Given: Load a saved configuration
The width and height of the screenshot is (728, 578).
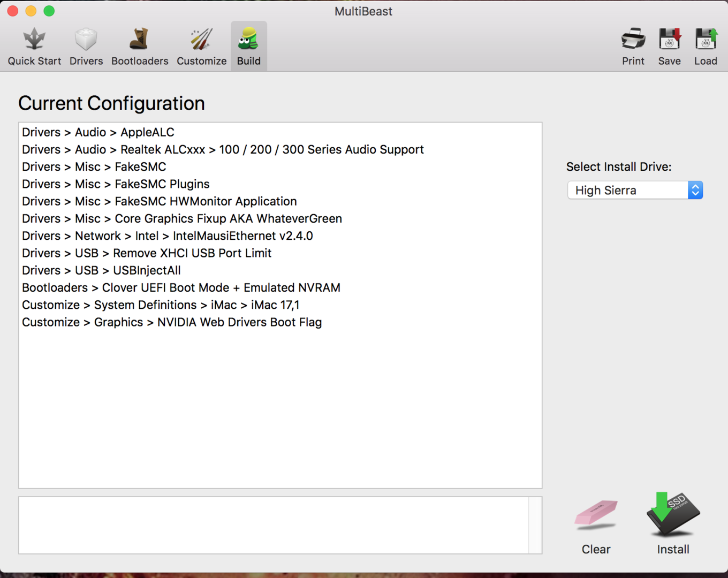Looking at the screenshot, I should click(x=706, y=47).
